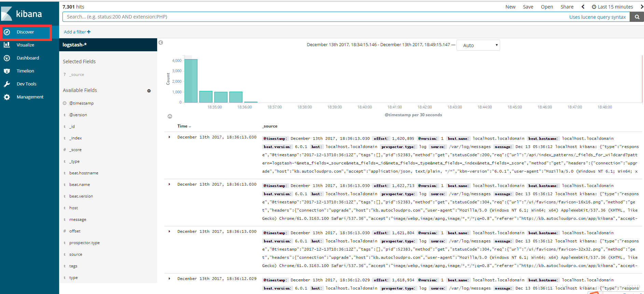Click the _source column header
The width and height of the screenshot is (644, 294).
(x=270, y=126)
